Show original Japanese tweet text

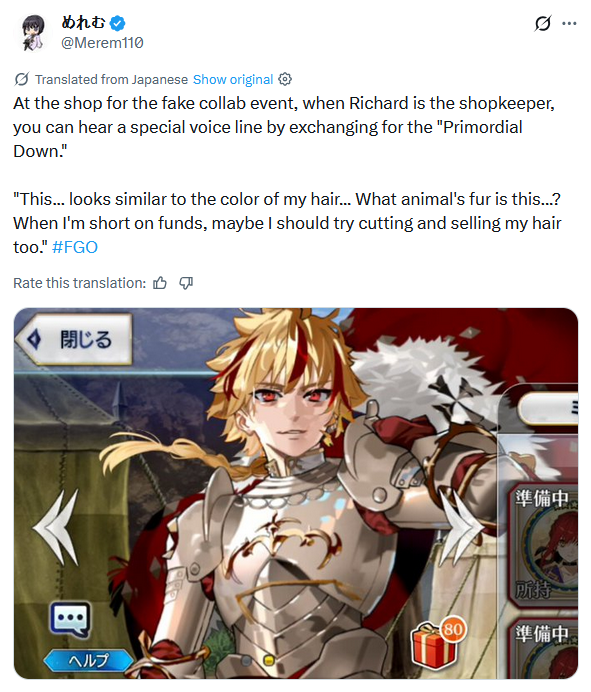click(x=233, y=79)
